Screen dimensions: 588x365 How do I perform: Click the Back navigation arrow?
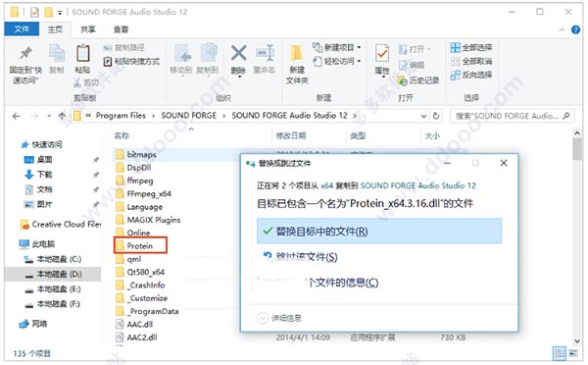pos(16,116)
